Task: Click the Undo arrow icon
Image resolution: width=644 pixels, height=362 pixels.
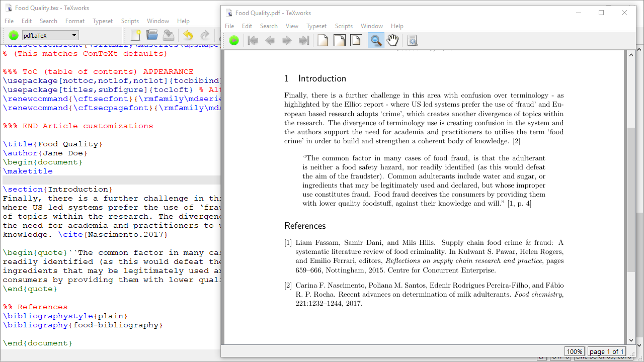Action: (x=188, y=35)
